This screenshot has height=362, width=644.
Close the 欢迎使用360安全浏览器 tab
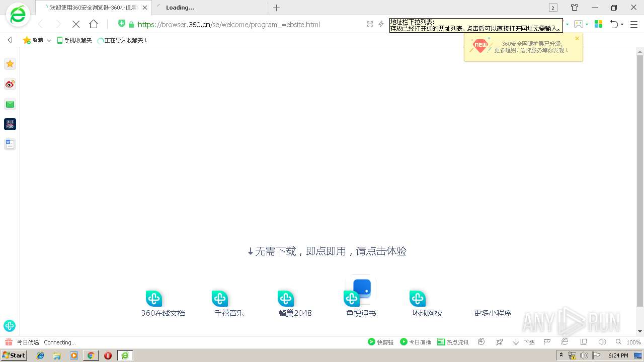point(145,8)
